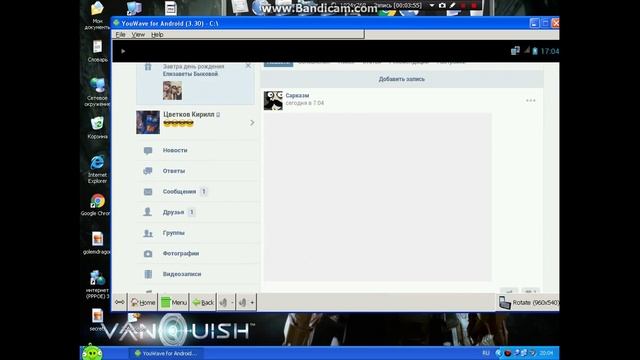Open Сообщения in the sidebar
This screenshot has height=360, width=640.
pos(198,191)
